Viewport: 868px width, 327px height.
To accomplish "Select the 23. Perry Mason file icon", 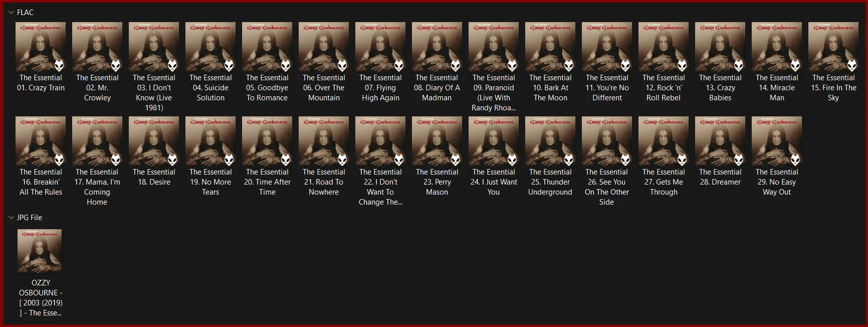I will 437,141.
